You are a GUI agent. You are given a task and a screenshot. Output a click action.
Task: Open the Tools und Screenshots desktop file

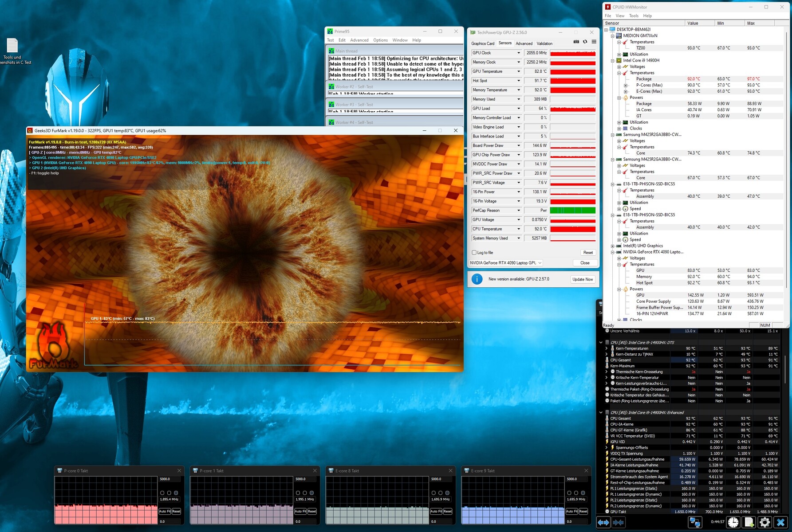[12, 51]
